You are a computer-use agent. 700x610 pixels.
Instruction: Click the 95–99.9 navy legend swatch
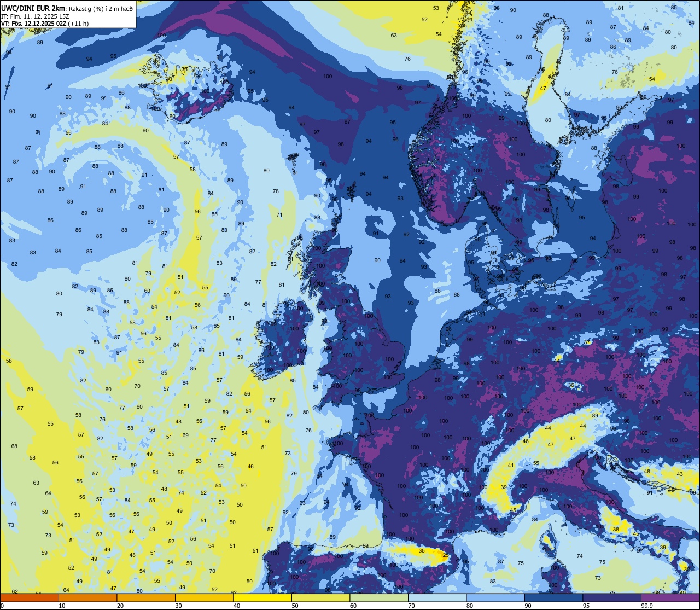click(x=612, y=597)
